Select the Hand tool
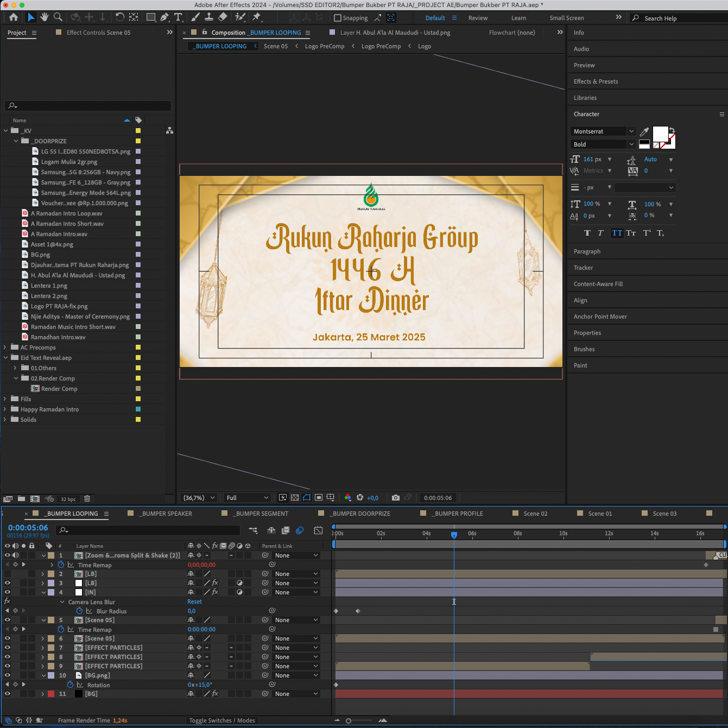 point(45,17)
